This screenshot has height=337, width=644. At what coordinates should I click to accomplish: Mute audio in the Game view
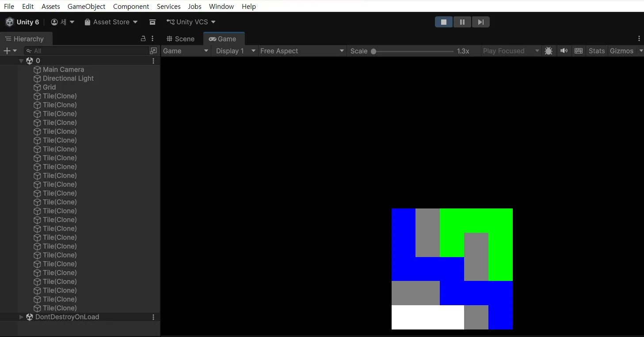pos(564,51)
